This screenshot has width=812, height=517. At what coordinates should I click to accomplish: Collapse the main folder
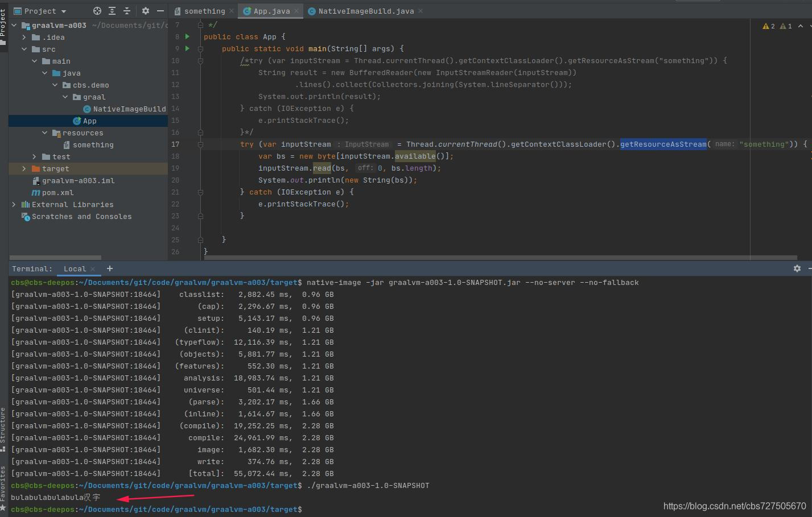[x=34, y=61]
